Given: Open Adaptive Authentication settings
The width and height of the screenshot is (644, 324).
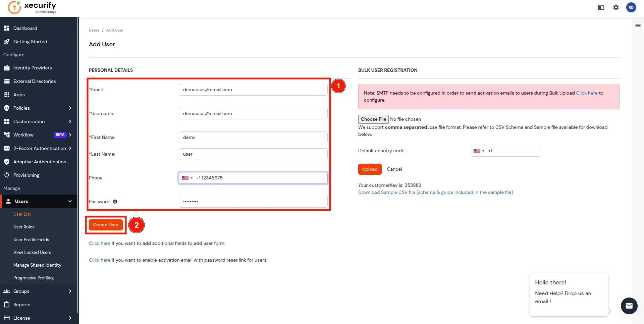Looking at the screenshot, I should [40, 162].
